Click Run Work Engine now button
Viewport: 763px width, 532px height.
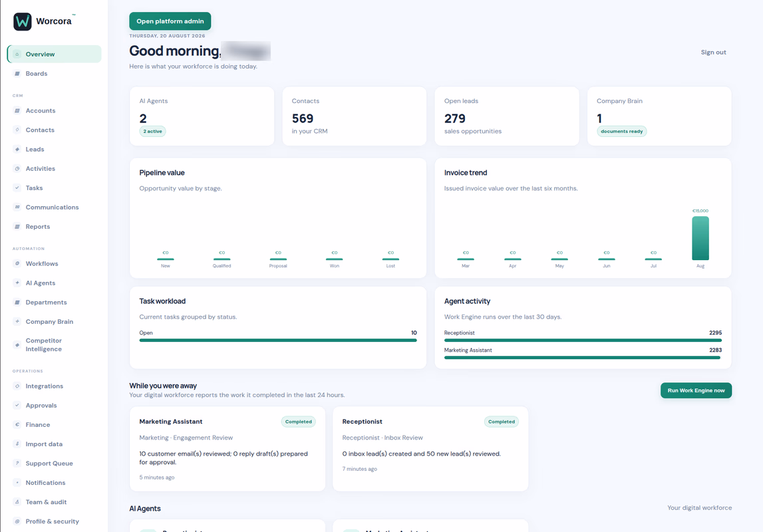[x=696, y=390]
